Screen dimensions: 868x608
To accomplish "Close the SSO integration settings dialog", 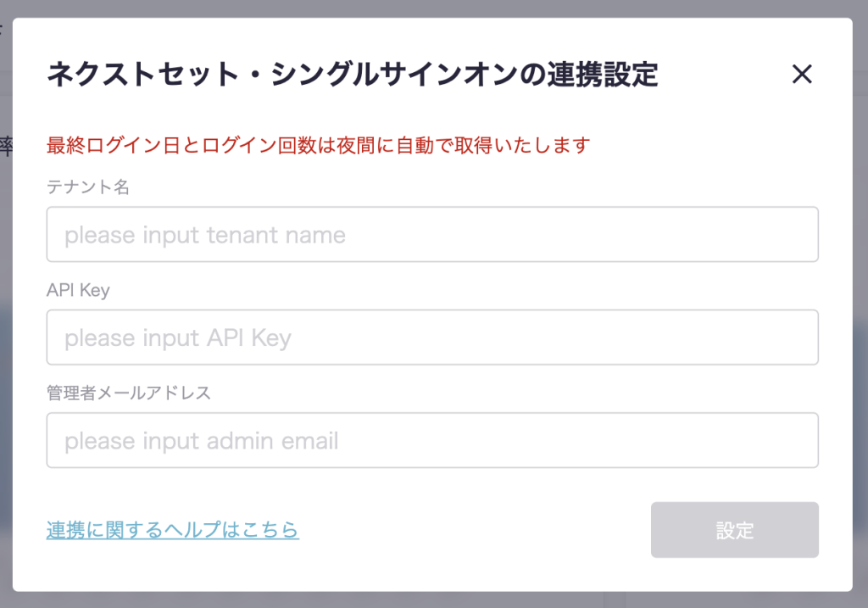I will pos(801,75).
